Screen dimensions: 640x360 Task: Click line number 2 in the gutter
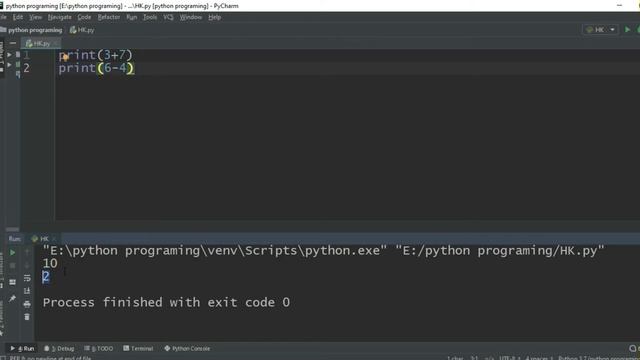pos(26,68)
